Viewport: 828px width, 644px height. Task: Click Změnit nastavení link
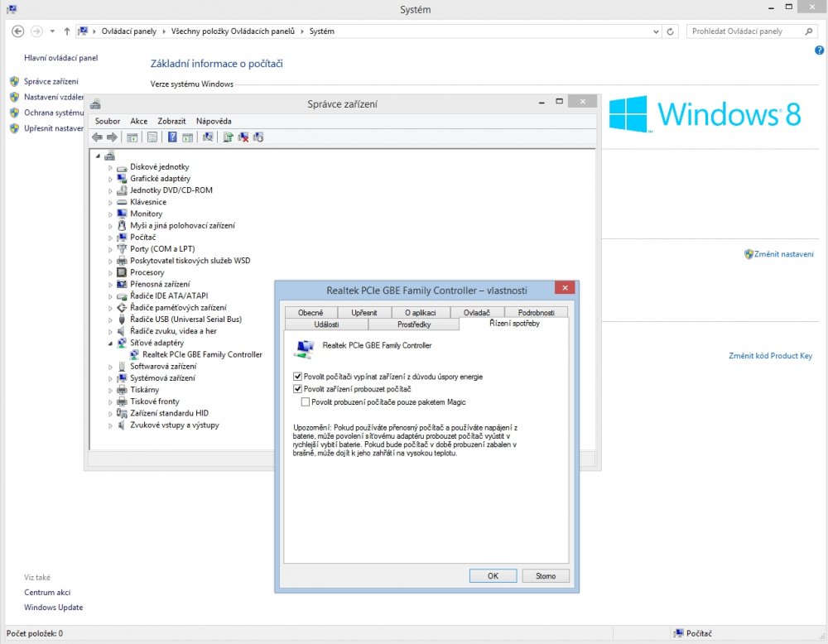point(783,254)
